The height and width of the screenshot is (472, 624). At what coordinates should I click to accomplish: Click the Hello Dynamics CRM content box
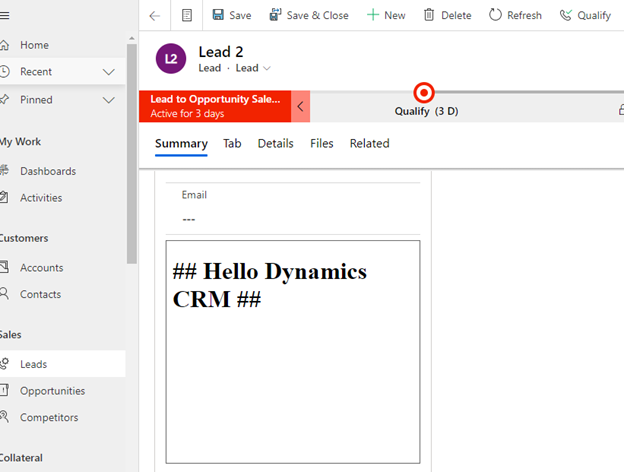tap(293, 352)
